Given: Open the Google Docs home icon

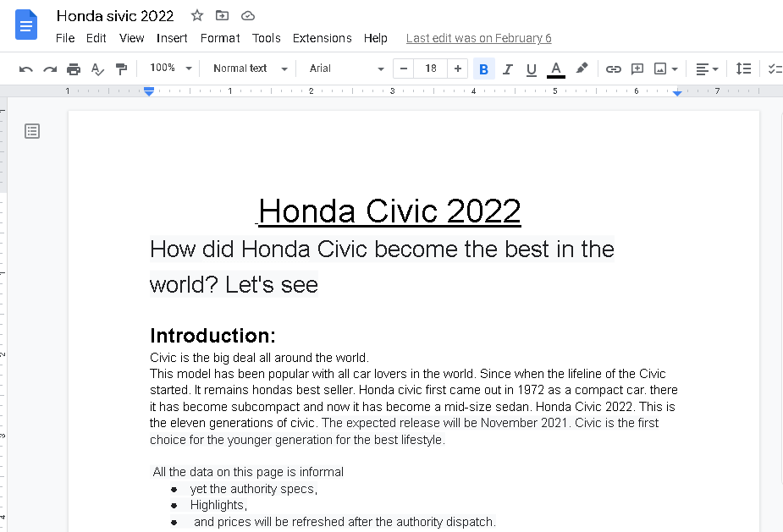Looking at the screenshot, I should point(26,25).
